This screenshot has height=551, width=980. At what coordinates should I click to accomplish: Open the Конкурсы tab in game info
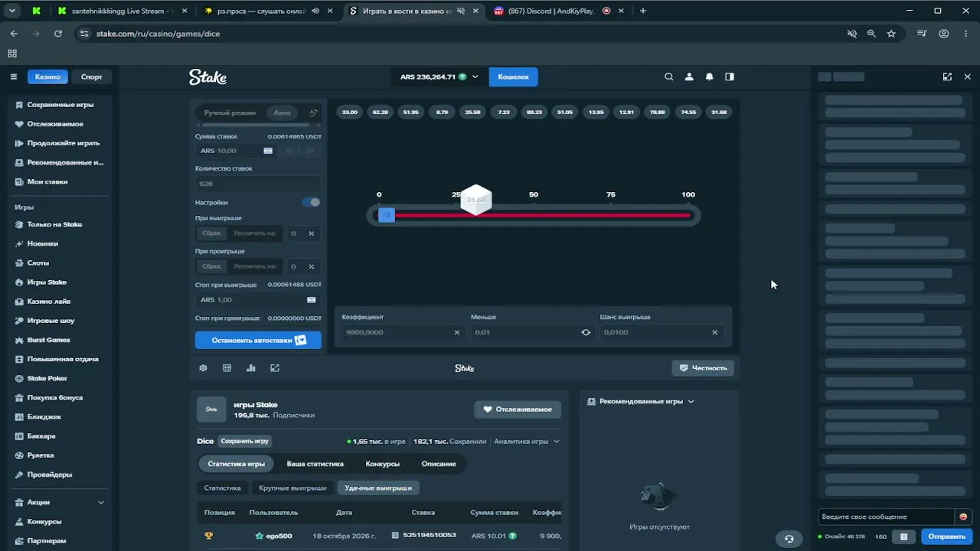coord(383,464)
